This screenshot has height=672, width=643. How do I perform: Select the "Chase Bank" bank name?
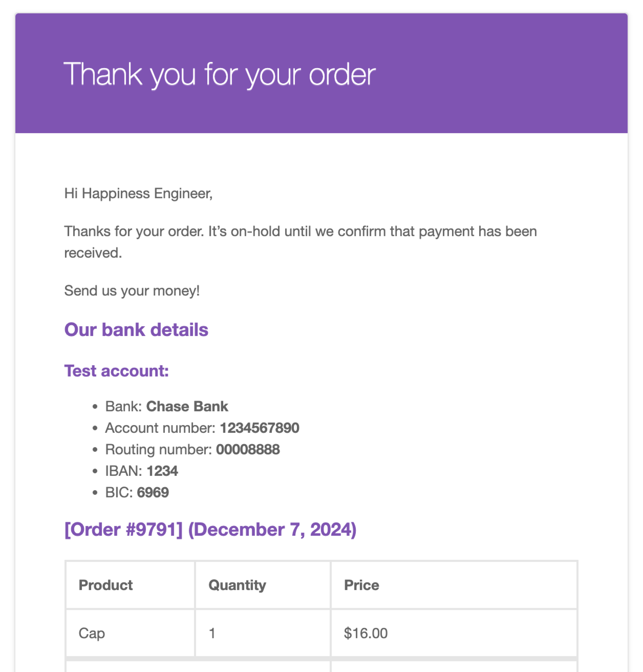pos(187,407)
